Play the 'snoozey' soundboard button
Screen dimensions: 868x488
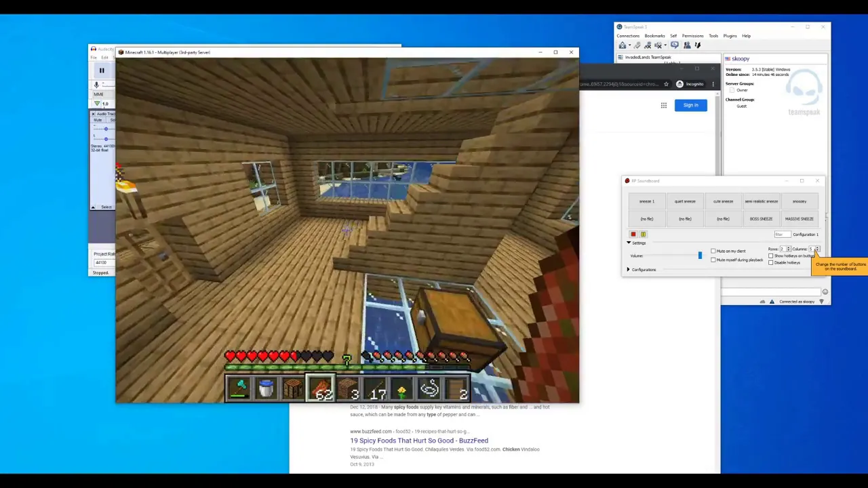click(800, 201)
